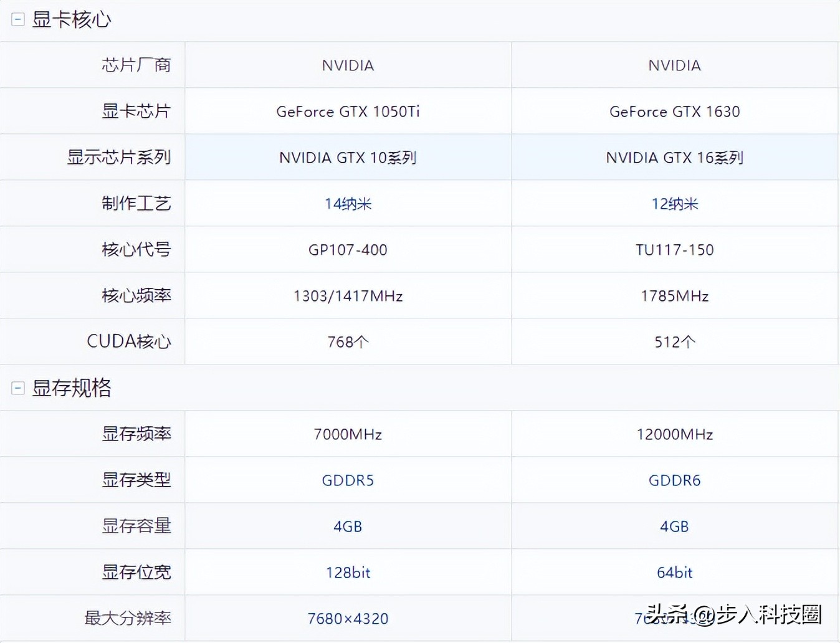Open the 64bit memory bus width link

[x=674, y=573]
